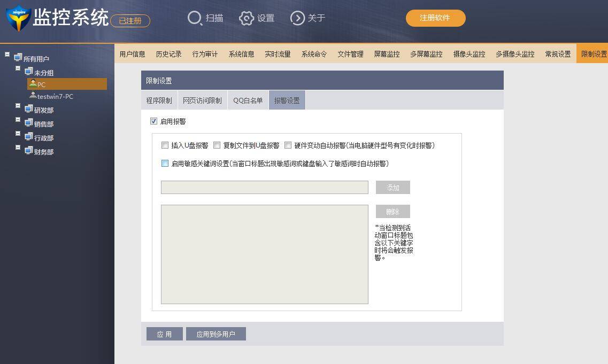Image resolution: width=608 pixels, height=364 pixels.
Task: Open the 历史记录 tab
Action: [168, 54]
